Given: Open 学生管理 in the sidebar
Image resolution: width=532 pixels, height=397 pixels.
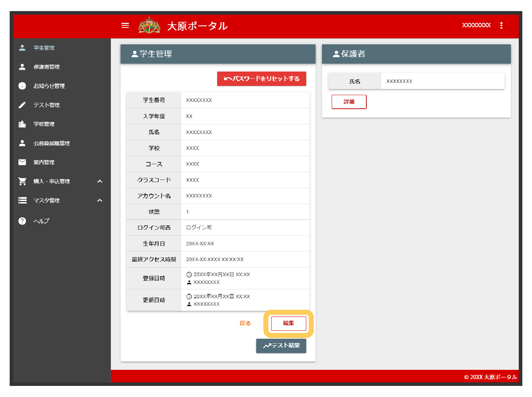Looking at the screenshot, I should 44,48.
